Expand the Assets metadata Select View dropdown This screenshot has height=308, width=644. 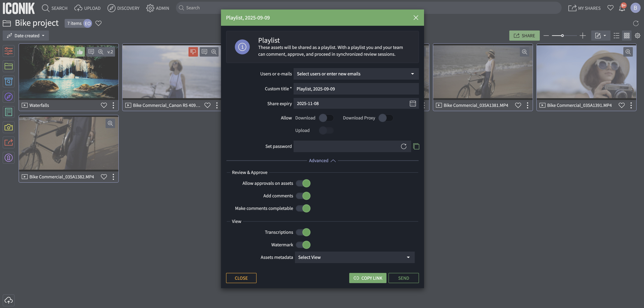pos(354,257)
